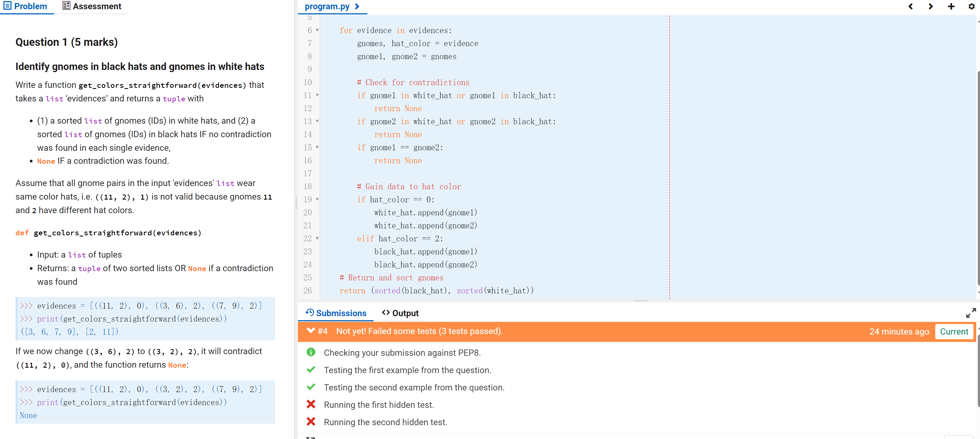Navigate forward using the right chevron icon
This screenshot has height=439, width=980.
click(930, 6)
